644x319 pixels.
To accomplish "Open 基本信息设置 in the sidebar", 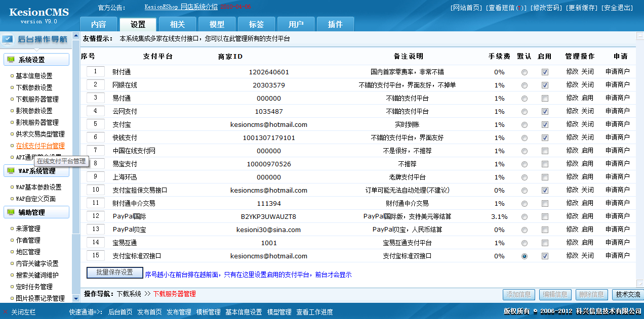I will pyautogui.click(x=34, y=76).
